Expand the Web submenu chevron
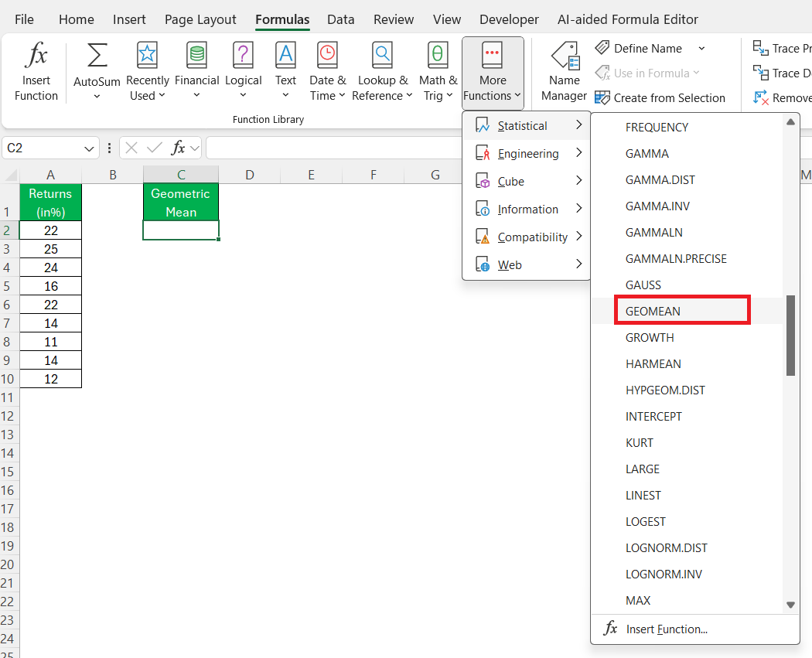The image size is (812, 658). (579, 264)
